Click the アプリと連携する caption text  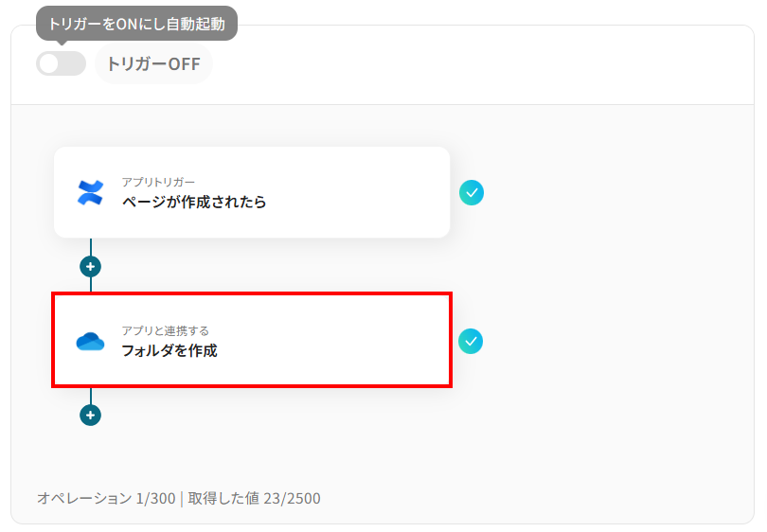click(x=166, y=330)
